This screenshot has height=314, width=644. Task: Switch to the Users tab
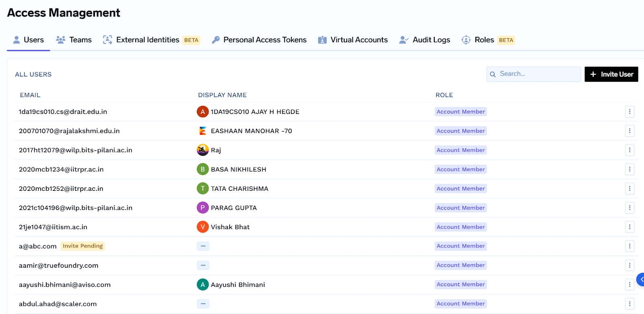pyautogui.click(x=28, y=40)
